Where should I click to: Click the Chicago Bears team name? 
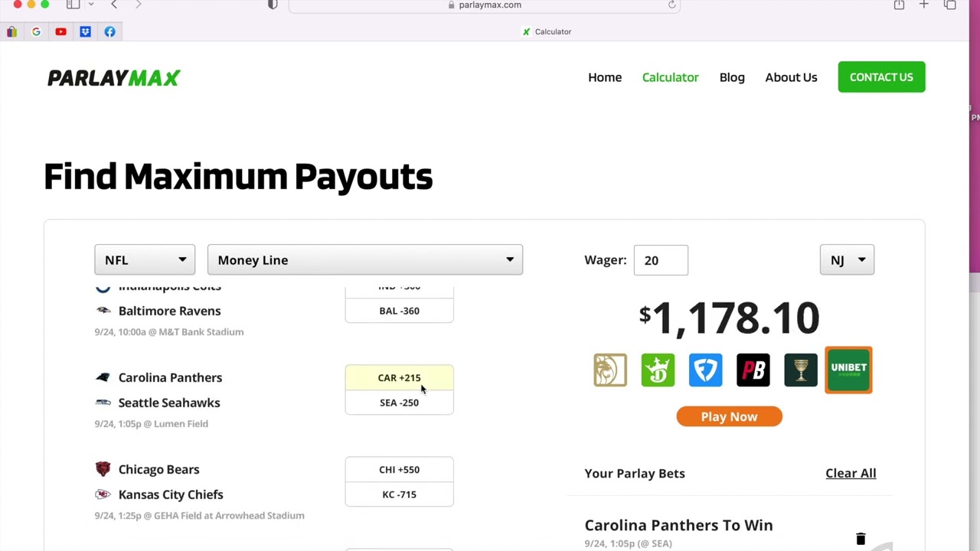[x=158, y=469]
